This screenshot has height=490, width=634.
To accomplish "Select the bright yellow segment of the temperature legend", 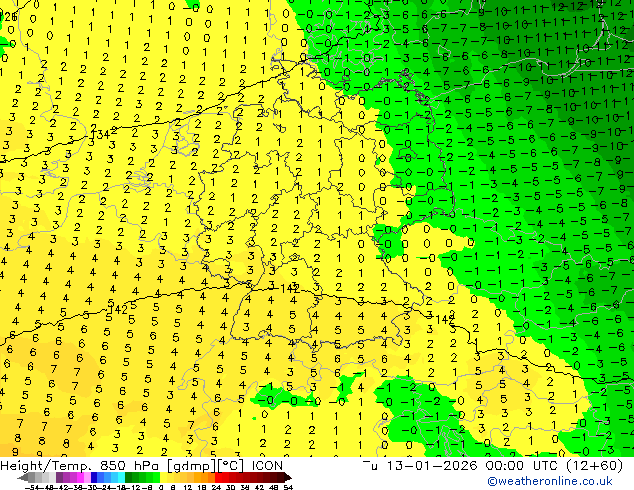I will (163, 478).
